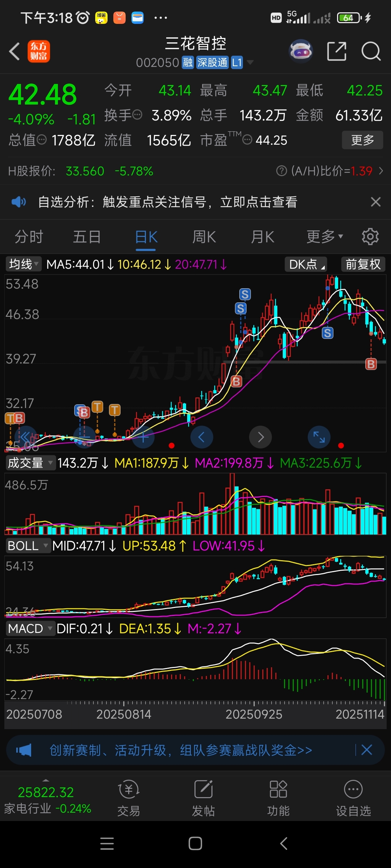Close the contest promotion banner

(367, 750)
